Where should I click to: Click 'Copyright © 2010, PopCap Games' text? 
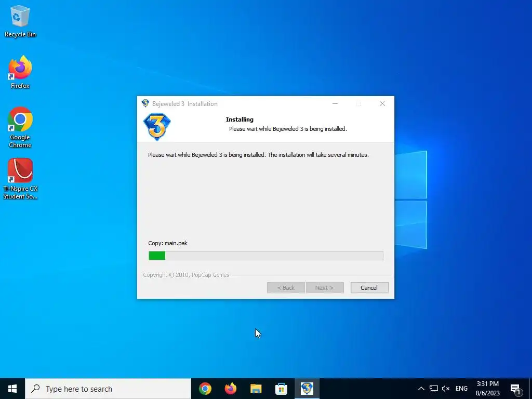tap(186, 275)
